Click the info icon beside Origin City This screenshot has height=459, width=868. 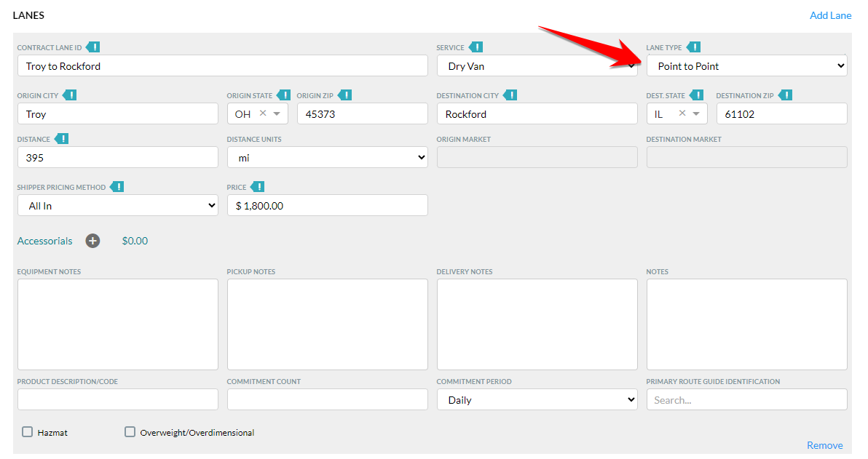click(x=69, y=95)
